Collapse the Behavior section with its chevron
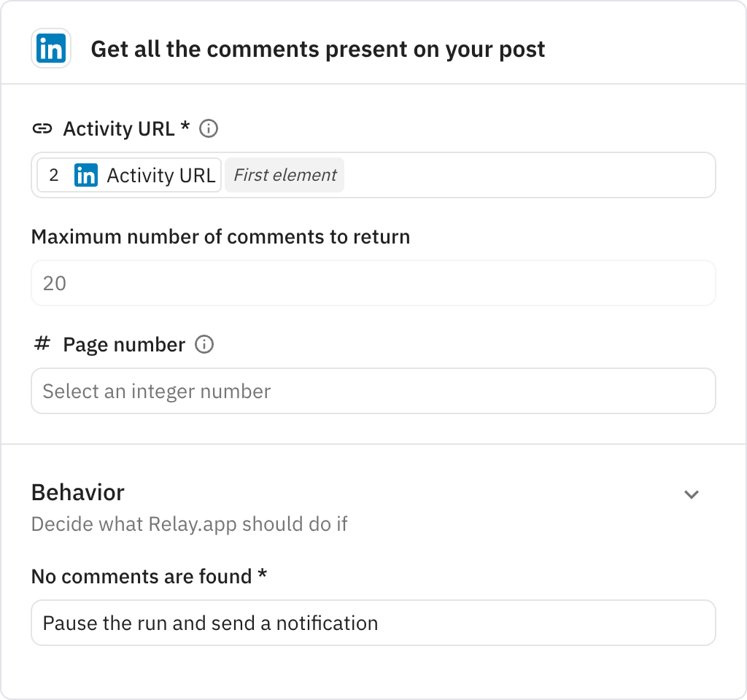 [692, 494]
